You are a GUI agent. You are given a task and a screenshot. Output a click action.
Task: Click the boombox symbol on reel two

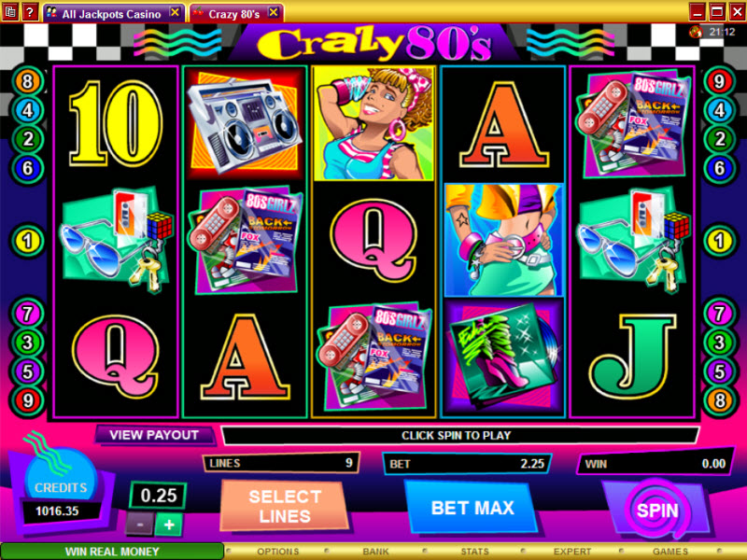(x=245, y=123)
